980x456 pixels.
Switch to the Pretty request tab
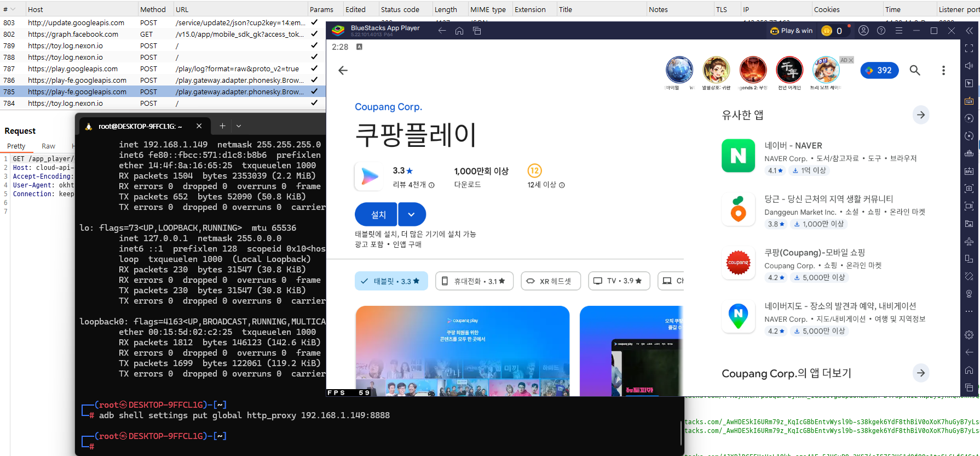coord(16,146)
